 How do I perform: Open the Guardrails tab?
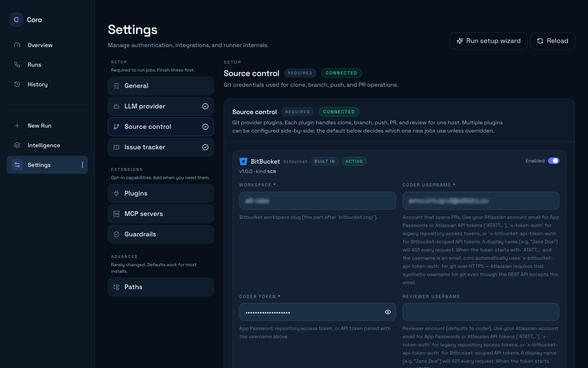[161, 234]
